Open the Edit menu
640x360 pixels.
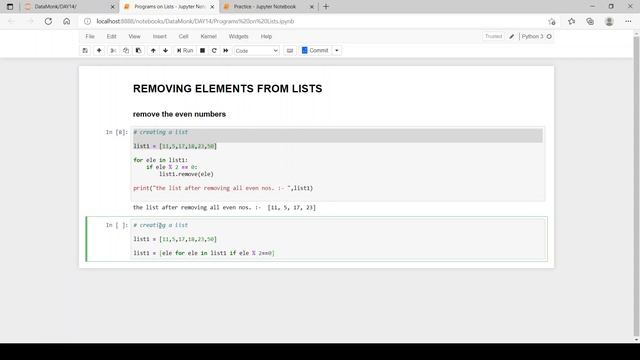click(111, 36)
